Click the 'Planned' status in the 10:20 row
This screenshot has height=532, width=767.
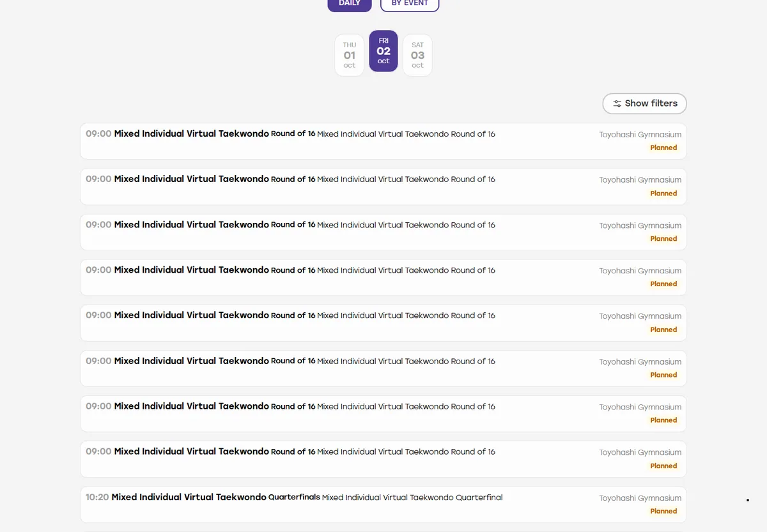click(x=663, y=511)
